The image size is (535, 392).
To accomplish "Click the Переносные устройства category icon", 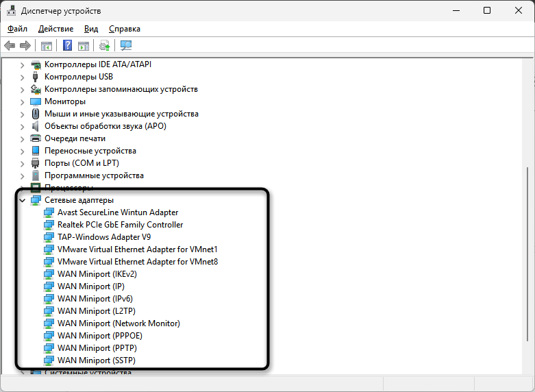I will (36, 151).
